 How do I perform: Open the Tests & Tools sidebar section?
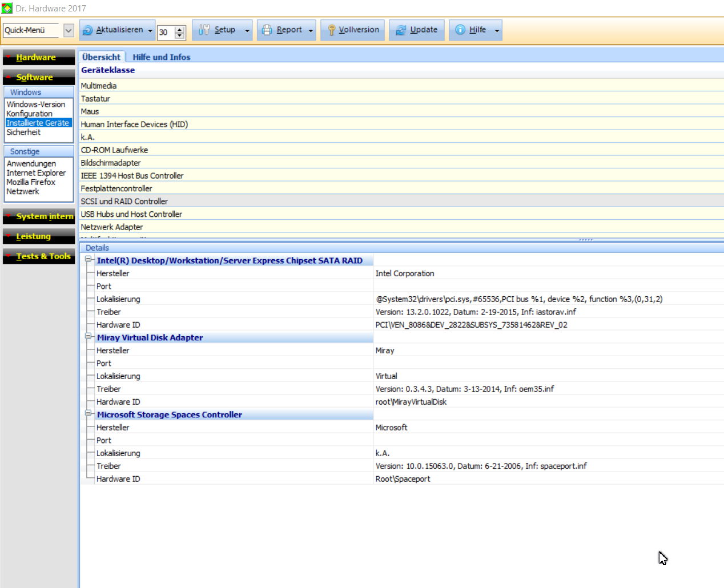click(39, 256)
